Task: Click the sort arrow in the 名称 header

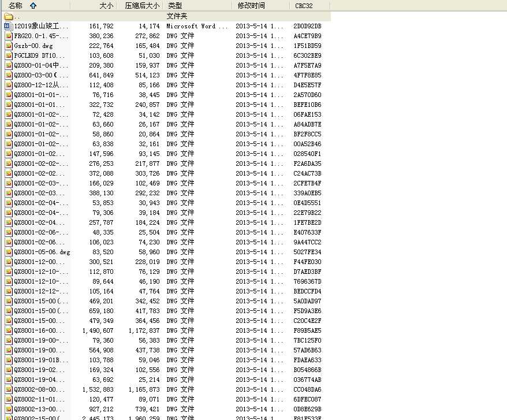Action: (x=33, y=5)
